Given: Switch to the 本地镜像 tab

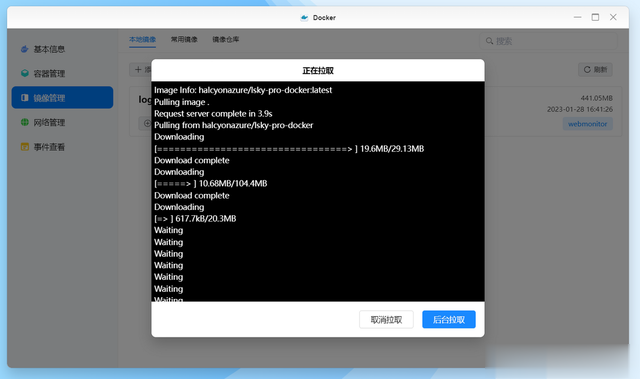Looking at the screenshot, I should [x=142, y=40].
